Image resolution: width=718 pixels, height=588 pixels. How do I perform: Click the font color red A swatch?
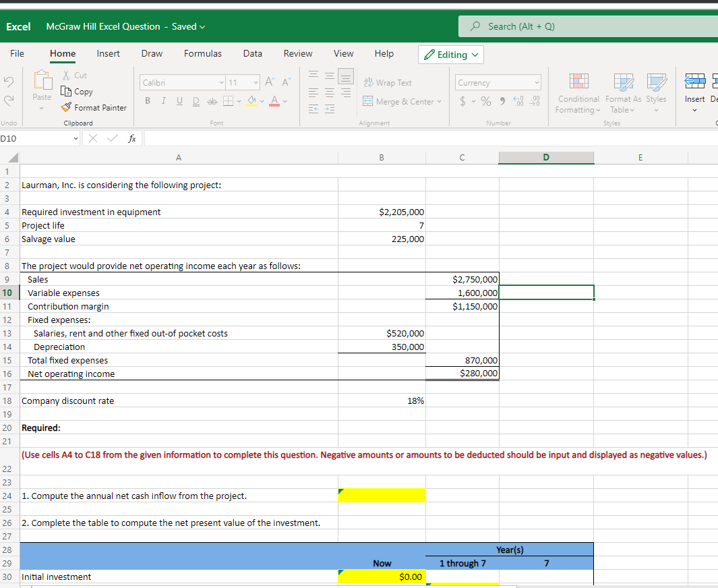point(275,101)
